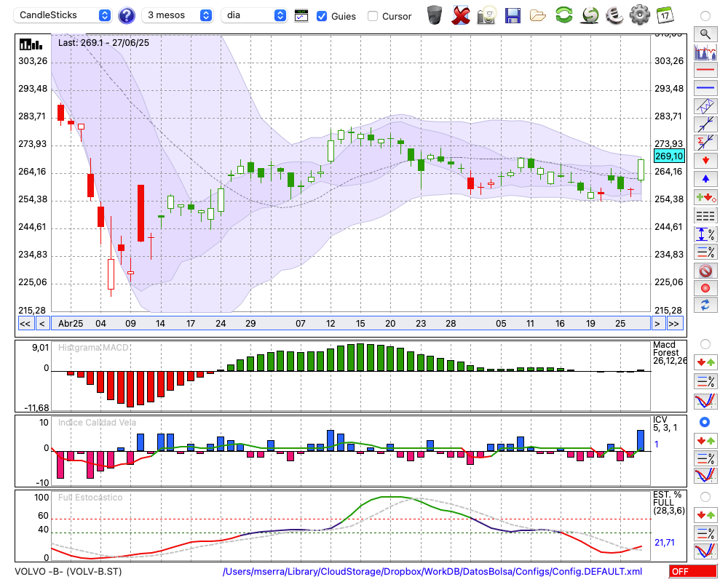Select the zigzag channel drawing tool
This screenshot has height=582, width=728.
coord(705,106)
